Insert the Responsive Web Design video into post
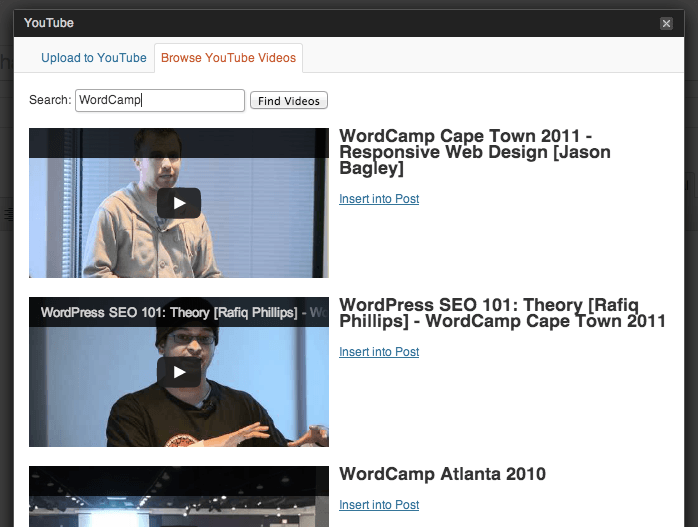Viewport: 698px width, 527px height. coord(379,199)
